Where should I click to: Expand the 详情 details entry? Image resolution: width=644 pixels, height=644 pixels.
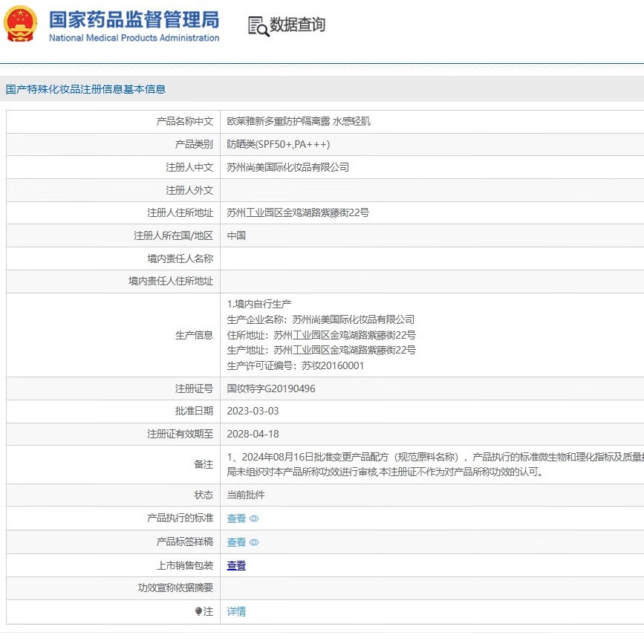tap(235, 611)
